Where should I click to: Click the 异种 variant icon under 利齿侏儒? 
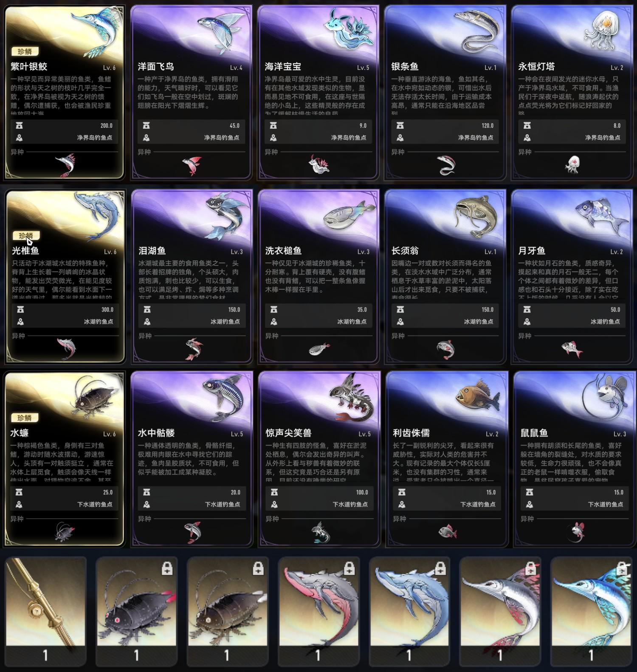tap(447, 531)
